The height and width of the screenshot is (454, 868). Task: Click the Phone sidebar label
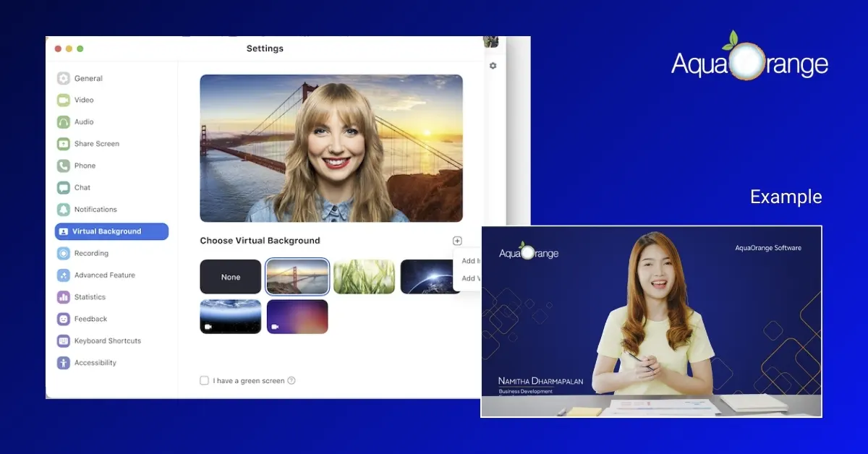[85, 166]
